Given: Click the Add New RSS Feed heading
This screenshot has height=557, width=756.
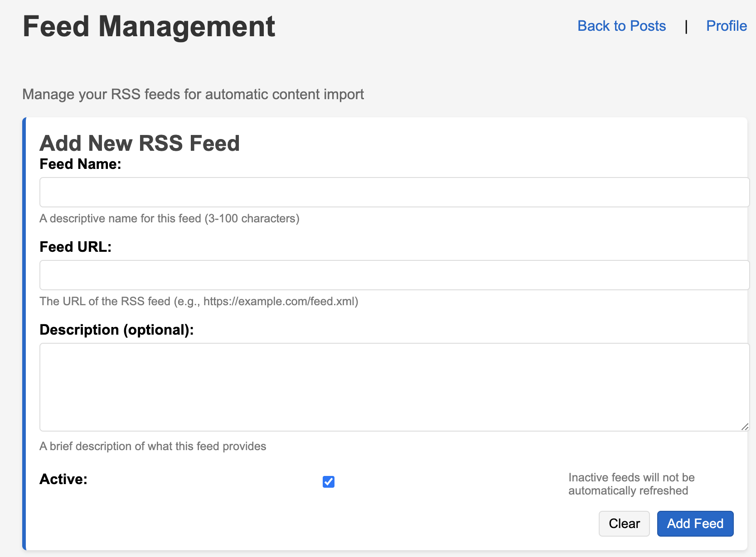Looking at the screenshot, I should (140, 143).
